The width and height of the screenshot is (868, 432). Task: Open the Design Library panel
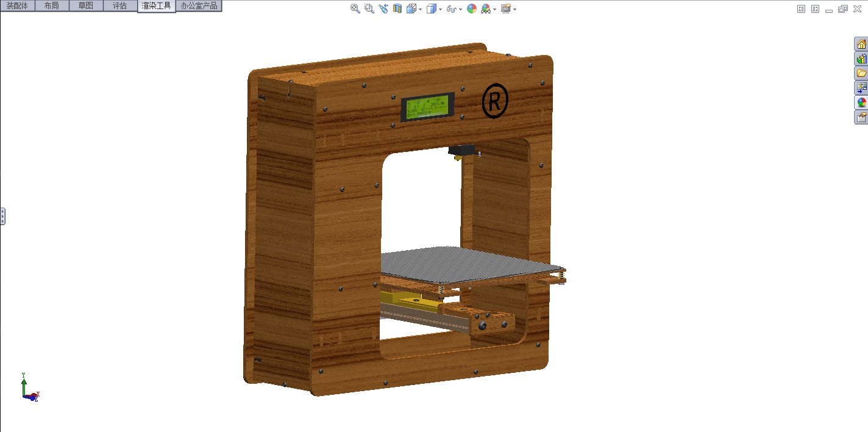[861, 59]
